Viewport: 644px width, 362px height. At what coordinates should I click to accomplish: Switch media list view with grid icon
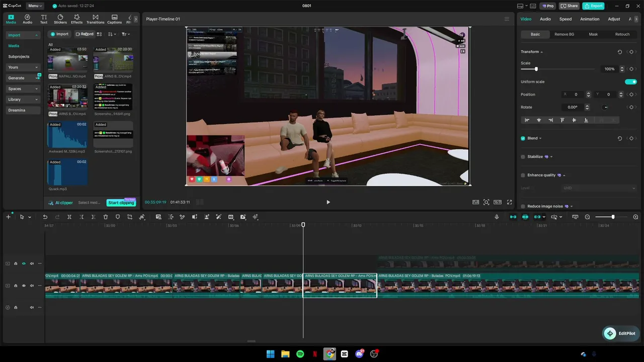click(99, 34)
